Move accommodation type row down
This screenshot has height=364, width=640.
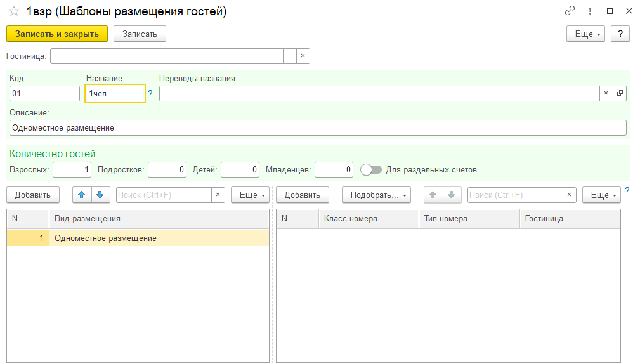point(100,195)
